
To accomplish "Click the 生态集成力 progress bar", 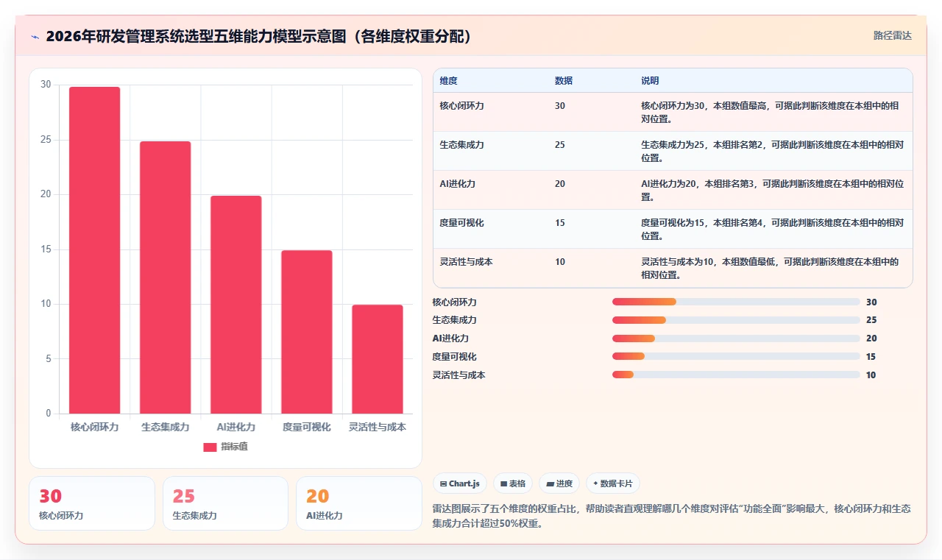I will [736, 320].
